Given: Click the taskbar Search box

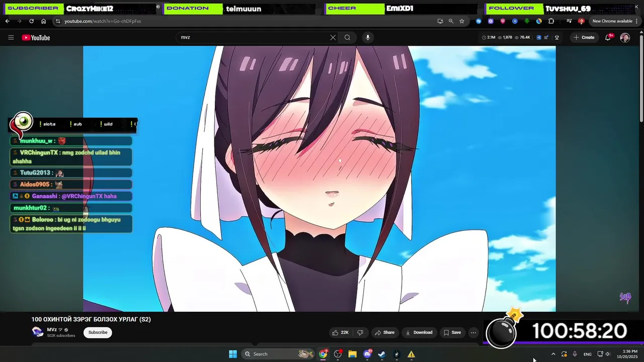Looking at the screenshot, I should [278, 354].
